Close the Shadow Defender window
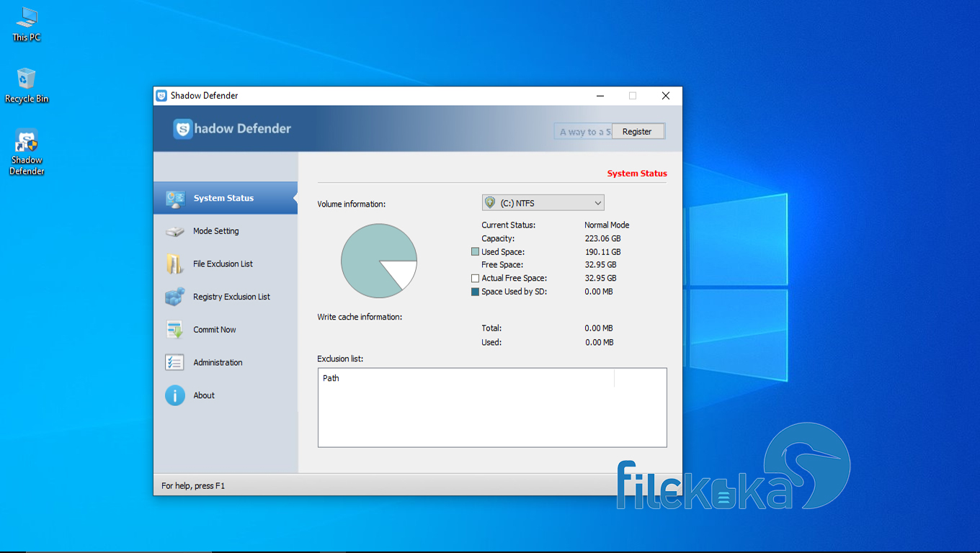 666,96
